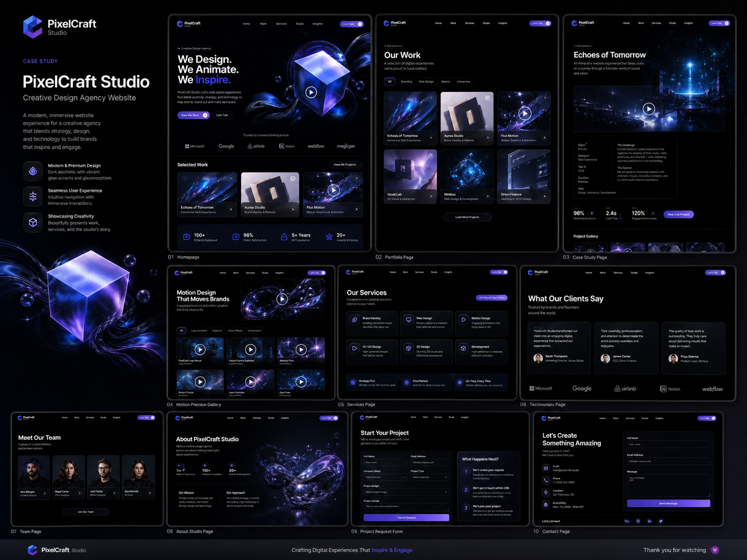Open Twitter social icon on Contact Page
This screenshot has height=560, width=747.
tap(661, 521)
